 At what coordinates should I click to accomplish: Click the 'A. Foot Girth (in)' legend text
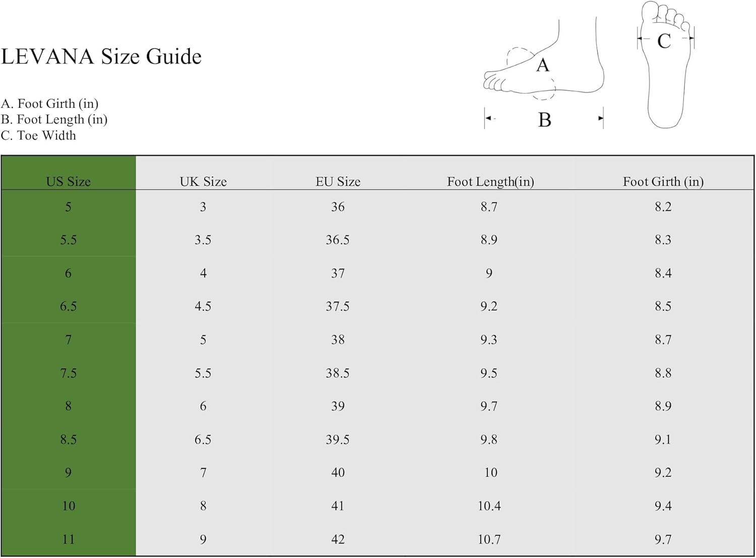(50, 103)
